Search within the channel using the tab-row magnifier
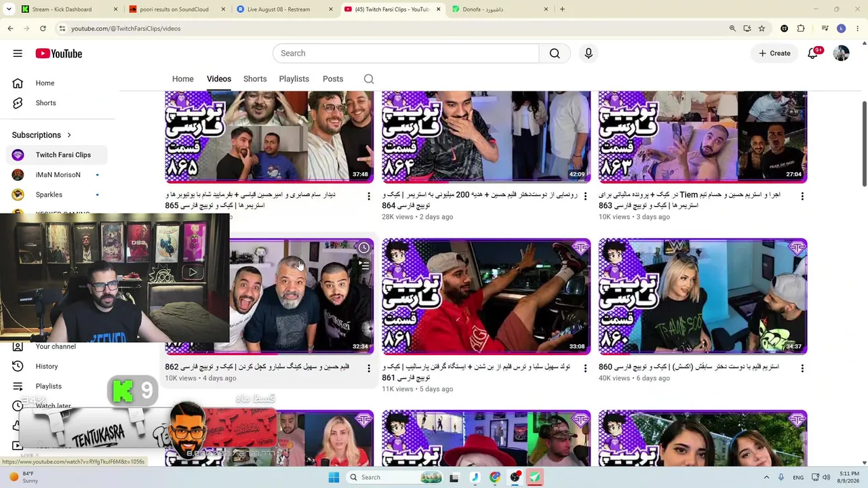Viewport: 868px width, 488px height. pos(369,79)
